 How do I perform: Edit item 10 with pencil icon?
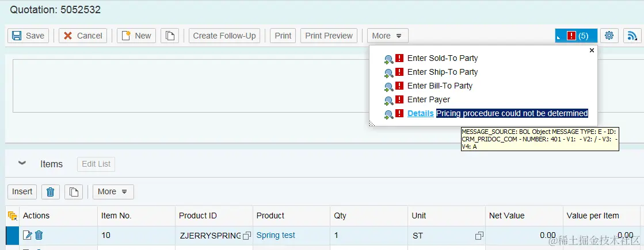(27, 235)
